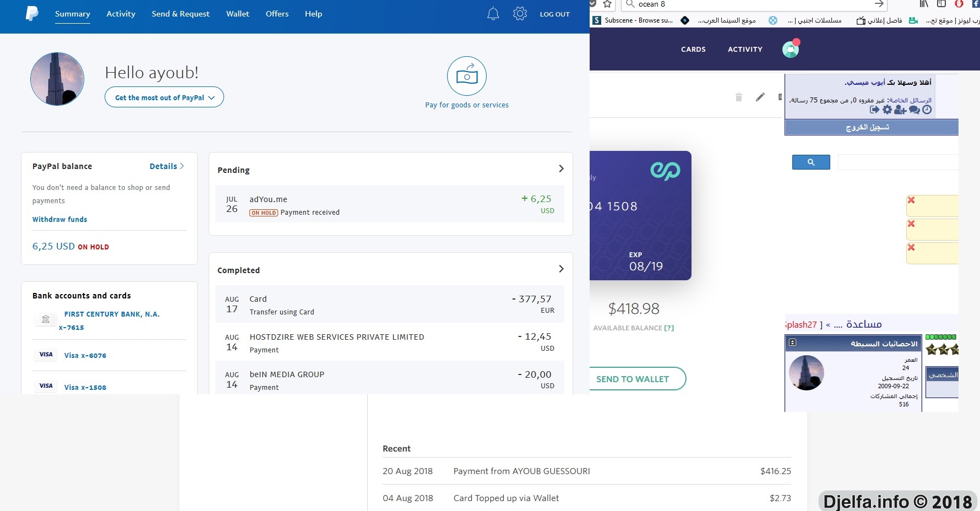Screen dimensions: 980x511
Task: Open the Visa x-1508 card link
Action: click(85, 387)
